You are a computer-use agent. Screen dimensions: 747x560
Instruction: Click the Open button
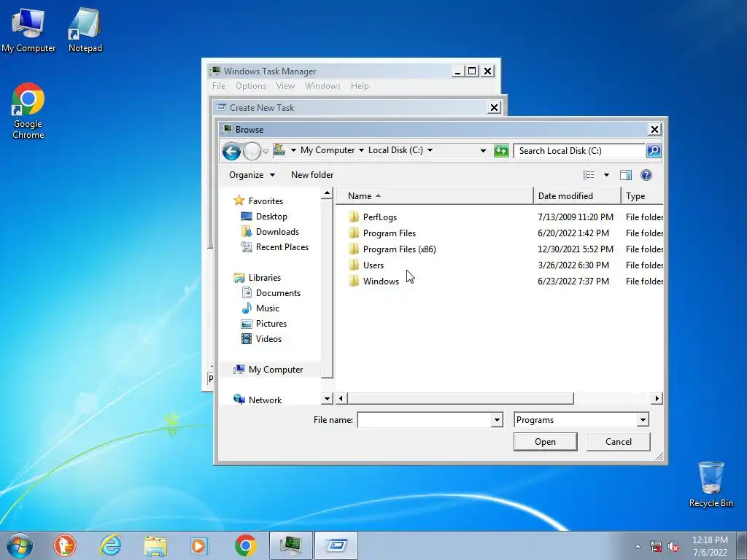[545, 441]
